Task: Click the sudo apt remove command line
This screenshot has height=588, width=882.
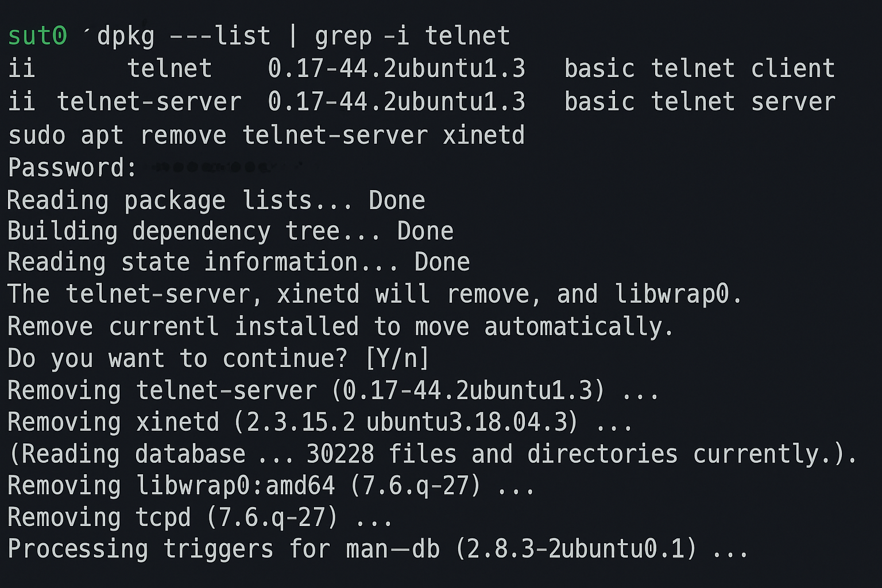Action: [x=266, y=136]
